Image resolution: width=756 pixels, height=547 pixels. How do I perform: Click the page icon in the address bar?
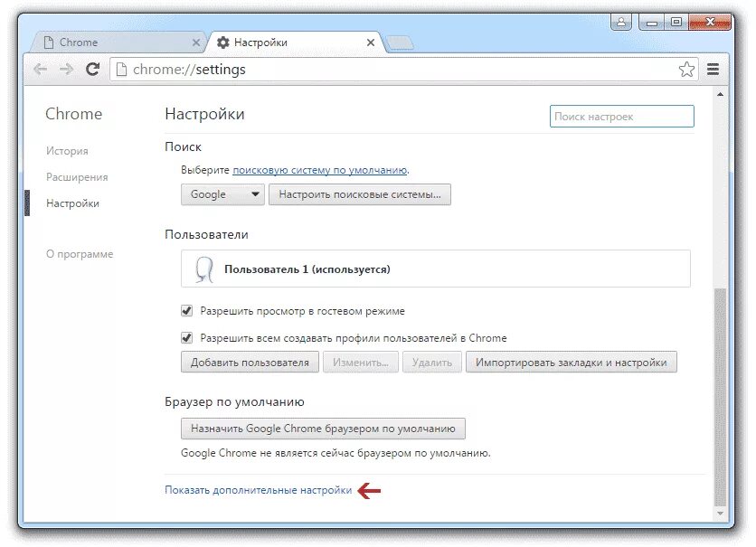point(122,70)
